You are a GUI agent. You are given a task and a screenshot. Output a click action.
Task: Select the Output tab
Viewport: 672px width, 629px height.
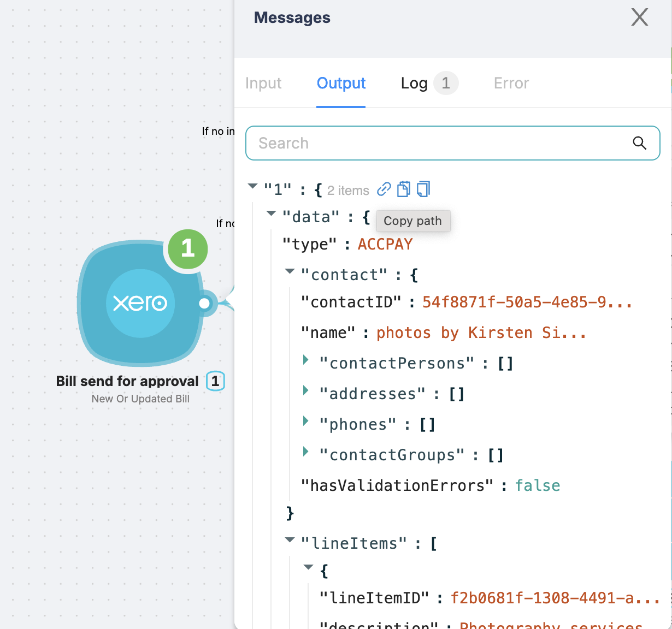pyautogui.click(x=341, y=83)
